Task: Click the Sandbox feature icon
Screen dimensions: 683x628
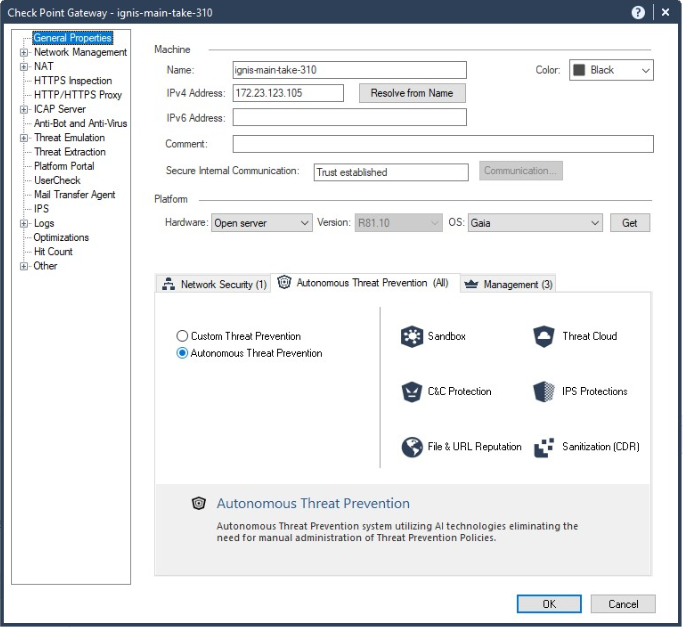Action: tap(412, 337)
